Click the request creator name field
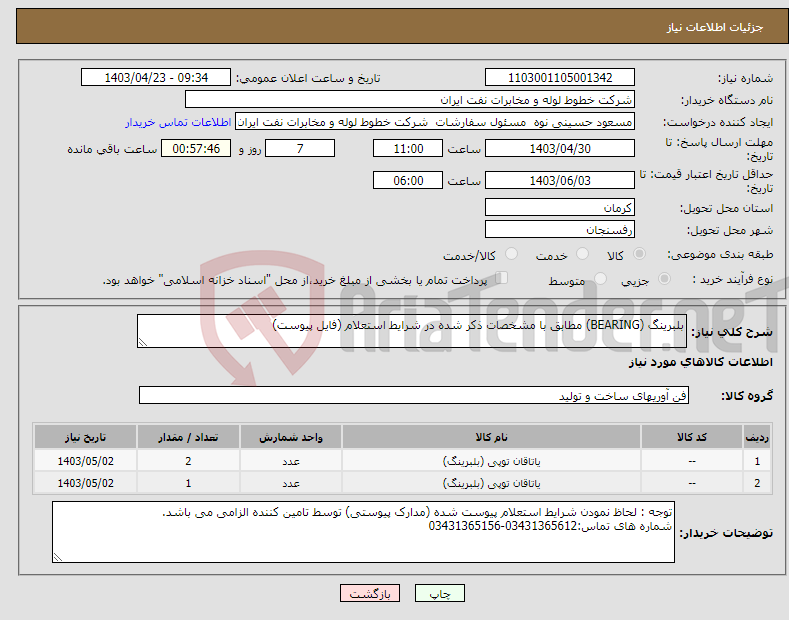 point(435,122)
